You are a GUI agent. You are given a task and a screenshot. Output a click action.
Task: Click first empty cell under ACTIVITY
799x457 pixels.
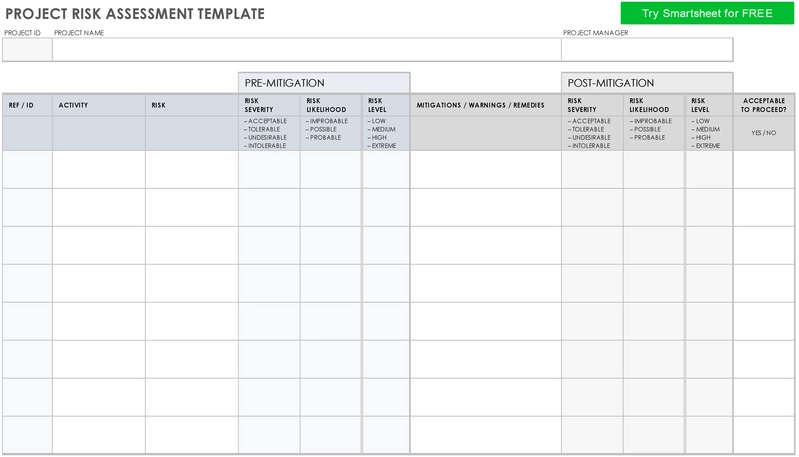pyautogui.click(x=99, y=170)
